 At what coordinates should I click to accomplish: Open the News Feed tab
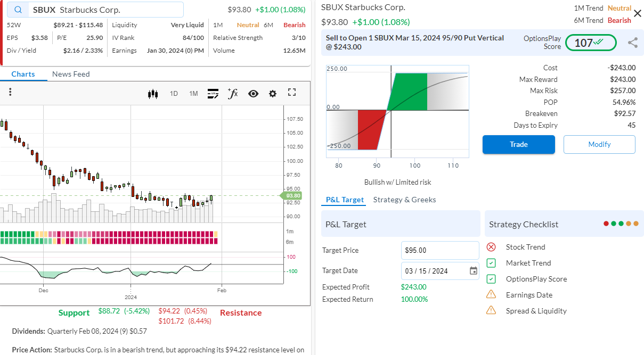(x=71, y=74)
